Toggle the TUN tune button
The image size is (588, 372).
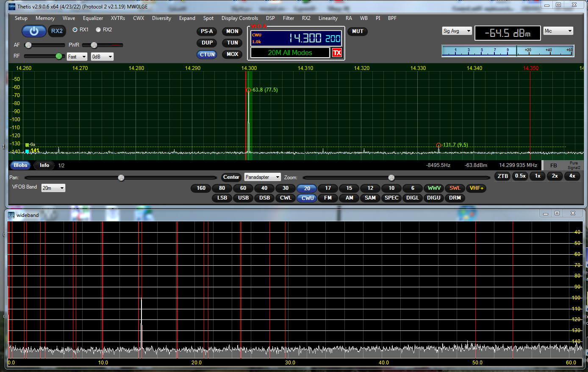(232, 43)
